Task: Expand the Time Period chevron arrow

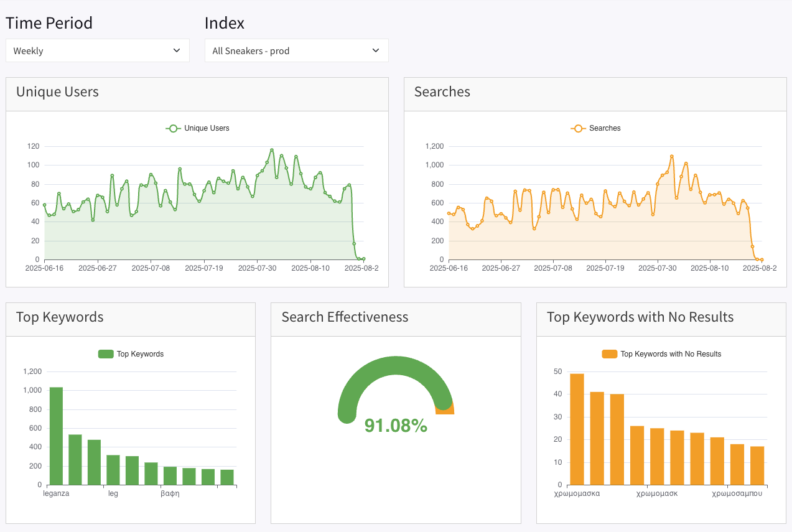Action: pyautogui.click(x=177, y=50)
